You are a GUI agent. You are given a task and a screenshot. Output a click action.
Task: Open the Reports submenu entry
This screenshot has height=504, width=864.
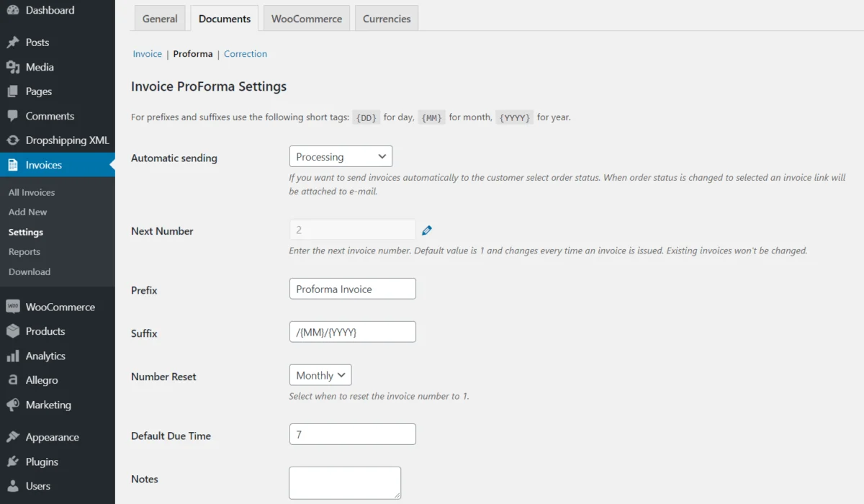pyautogui.click(x=24, y=251)
